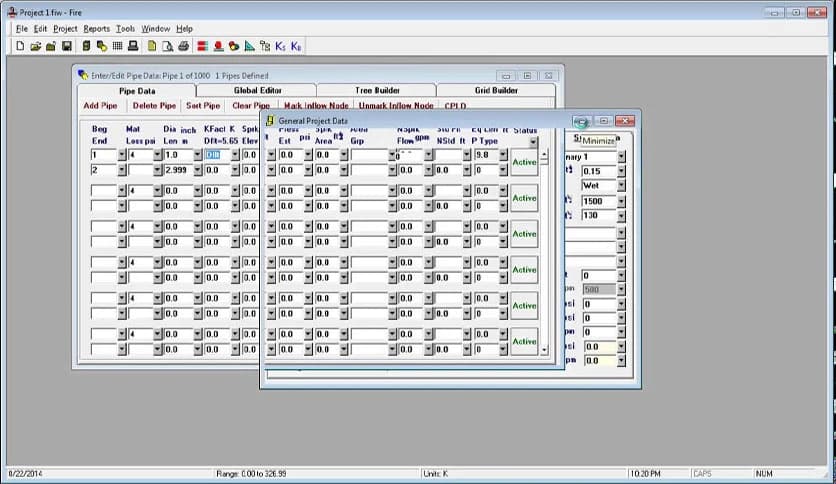Screen dimensions: 836x484
Task: Click the Open file folder icon
Action: (x=36, y=46)
